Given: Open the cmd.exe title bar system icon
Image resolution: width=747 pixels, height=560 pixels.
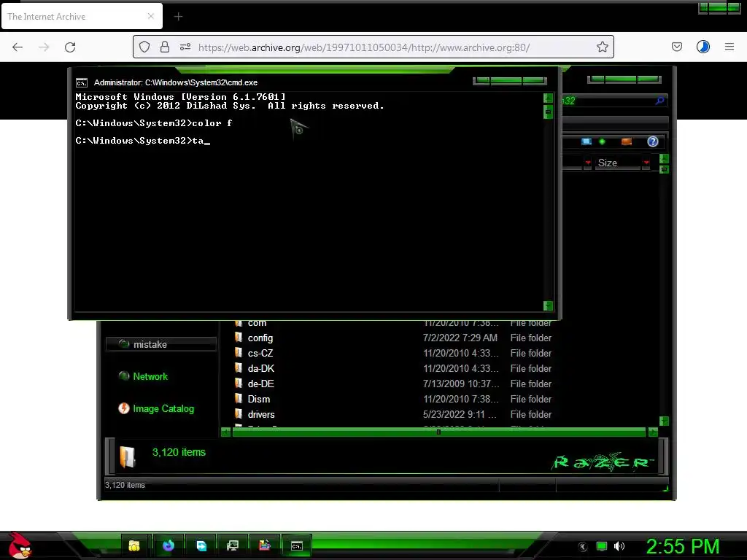Looking at the screenshot, I should tap(82, 83).
